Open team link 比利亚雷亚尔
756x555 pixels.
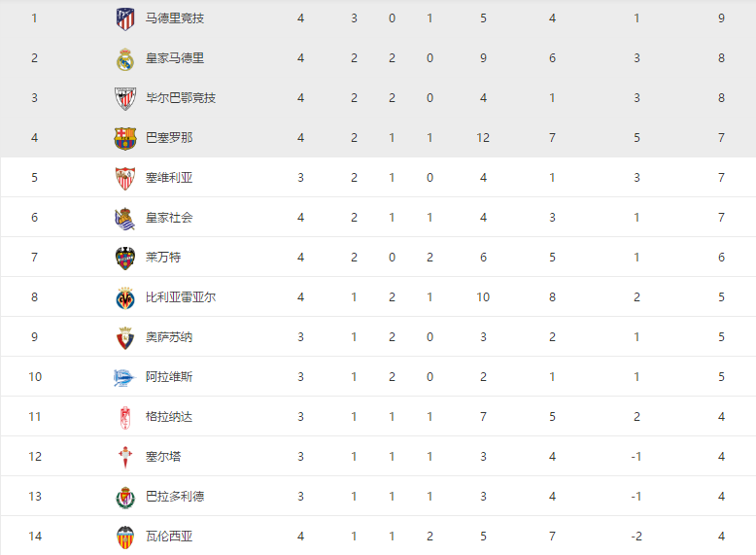pos(181,297)
